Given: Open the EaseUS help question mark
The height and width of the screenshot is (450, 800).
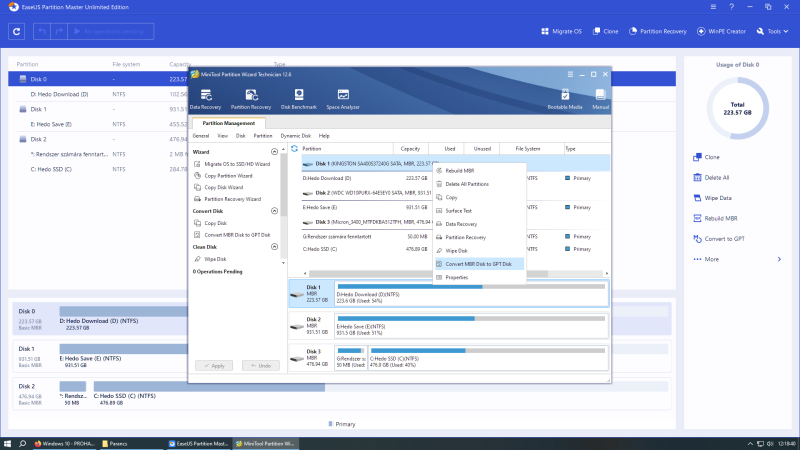Looking at the screenshot, I should [731, 7].
